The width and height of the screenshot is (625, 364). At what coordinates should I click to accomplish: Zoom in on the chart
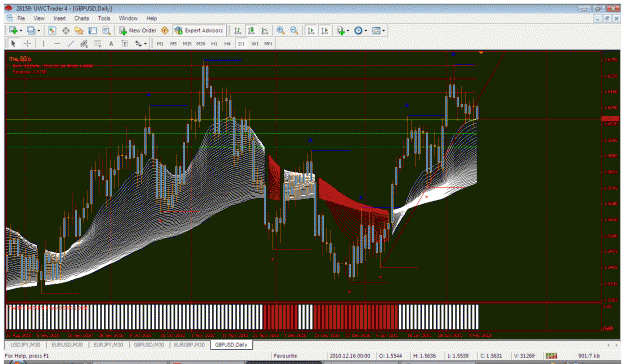(x=281, y=31)
